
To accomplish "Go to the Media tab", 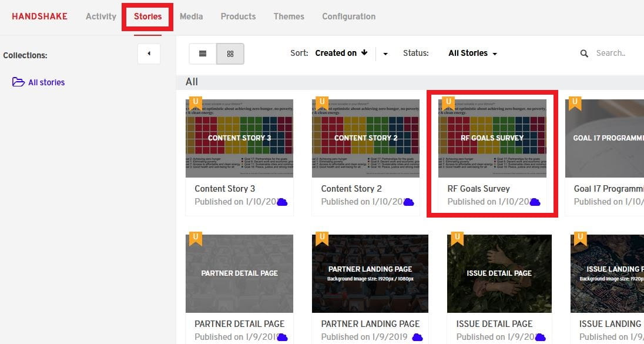I will pyautogui.click(x=191, y=16).
